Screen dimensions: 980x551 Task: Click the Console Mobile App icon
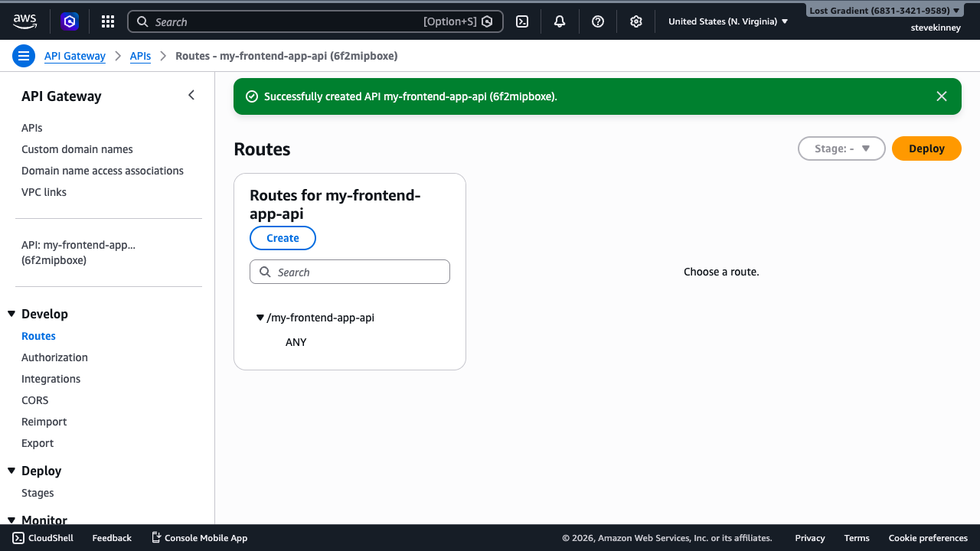[x=156, y=538]
